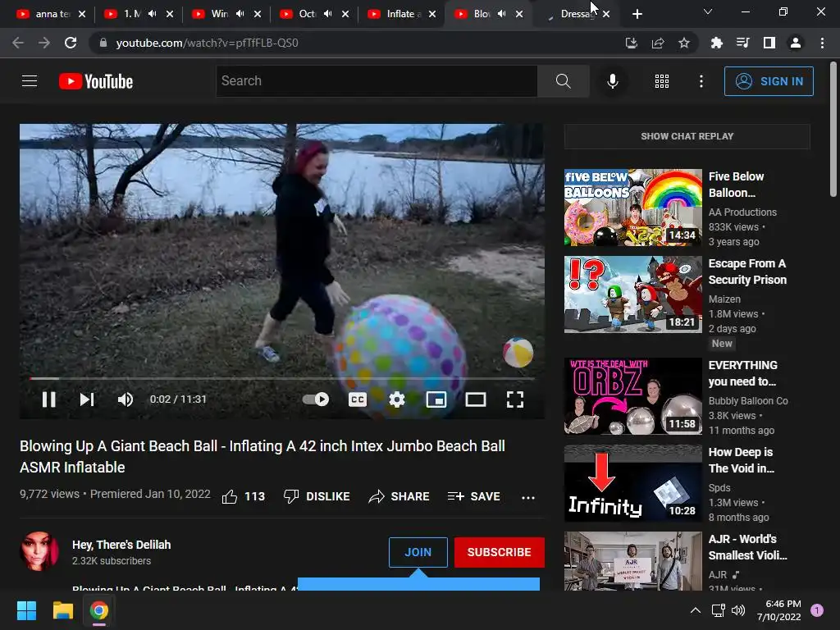
Task: Open Escape From A Security Prison thumbnail
Action: click(x=632, y=294)
